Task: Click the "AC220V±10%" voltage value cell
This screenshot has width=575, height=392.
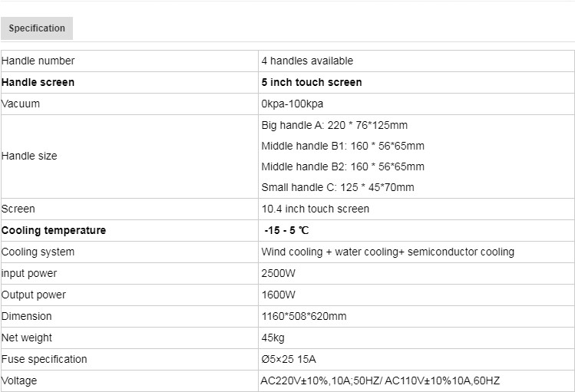Action: [382, 380]
